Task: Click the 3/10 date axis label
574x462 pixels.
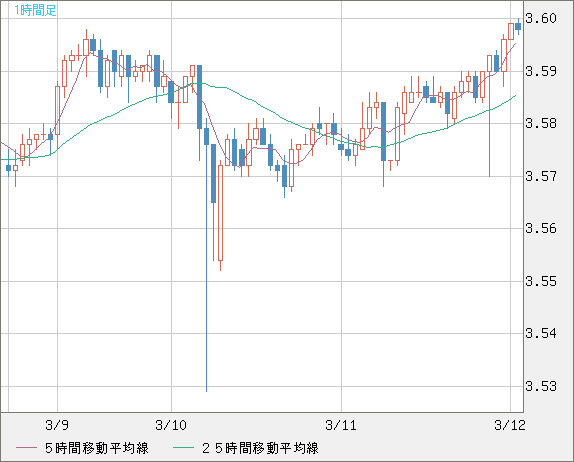Action: [x=171, y=425]
